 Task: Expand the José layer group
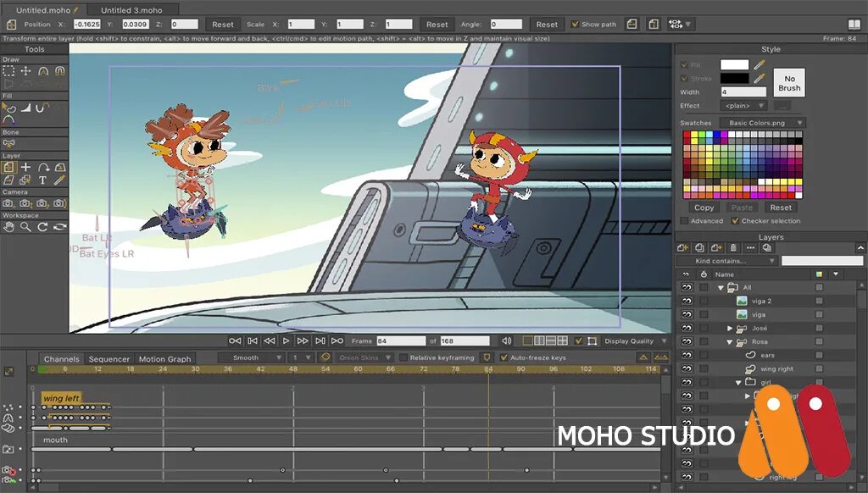tap(730, 328)
